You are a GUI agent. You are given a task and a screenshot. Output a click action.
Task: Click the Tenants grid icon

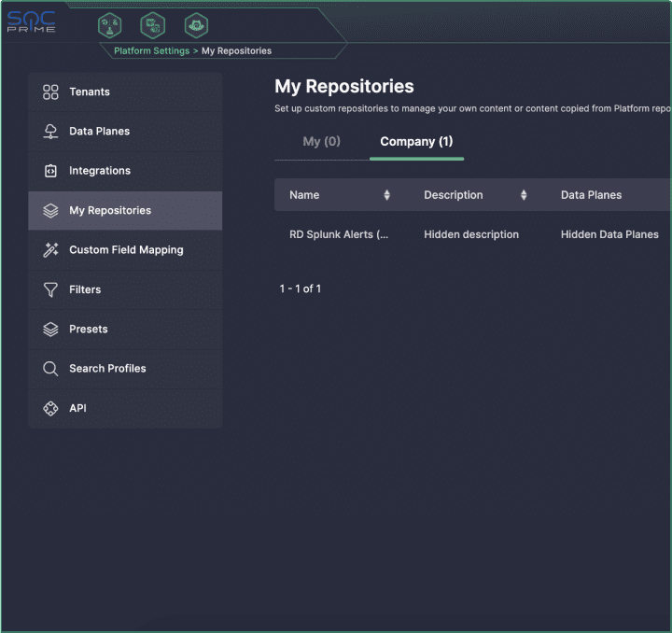(x=50, y=92)
